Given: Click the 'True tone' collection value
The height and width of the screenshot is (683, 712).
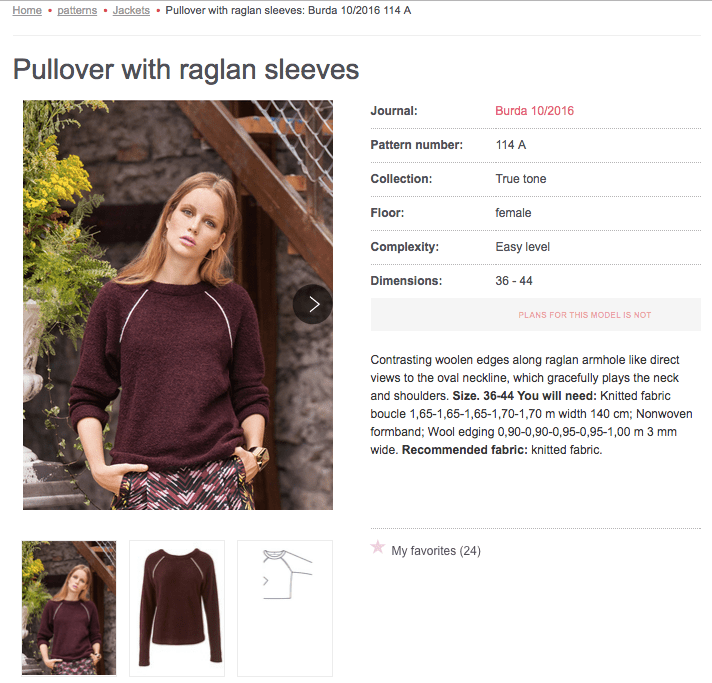Looking at the screenshot, I should (x=521, y=179).
